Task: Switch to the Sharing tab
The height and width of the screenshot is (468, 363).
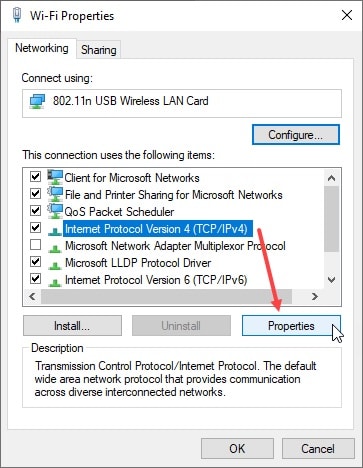Action: 99,50
